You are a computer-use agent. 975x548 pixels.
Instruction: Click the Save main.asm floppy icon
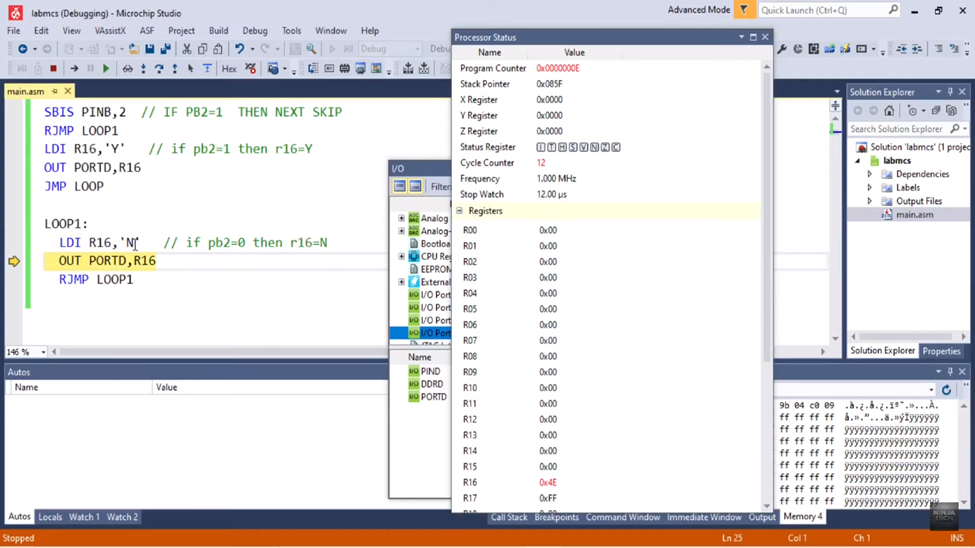pyautogui.click(x=150, y=48)
